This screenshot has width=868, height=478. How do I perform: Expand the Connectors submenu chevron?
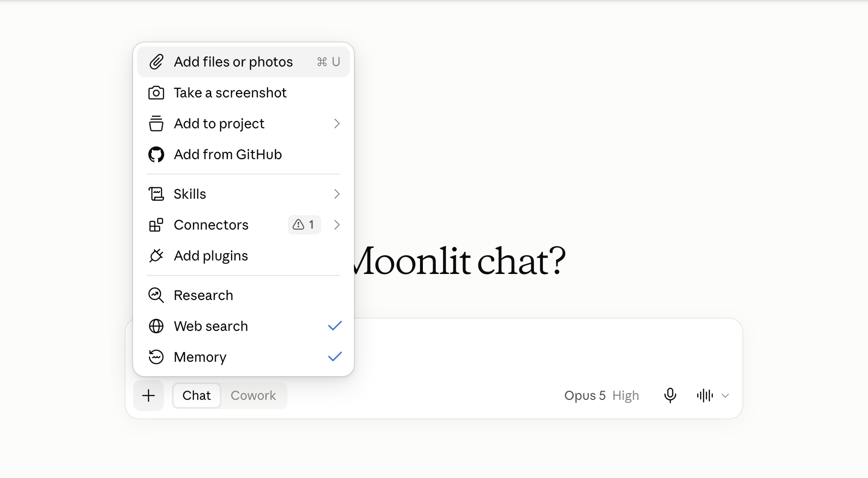(337, 225)
